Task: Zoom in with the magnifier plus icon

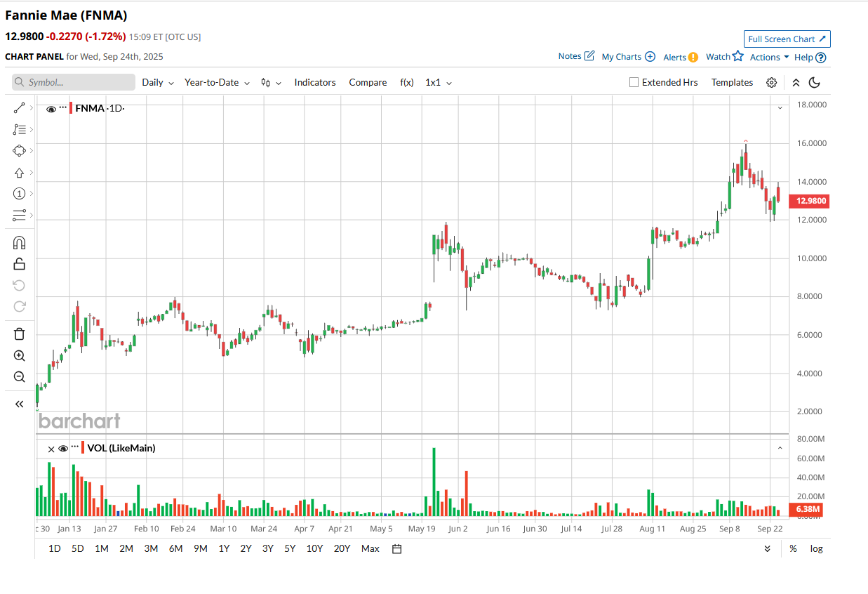Action: coord(19,356)
